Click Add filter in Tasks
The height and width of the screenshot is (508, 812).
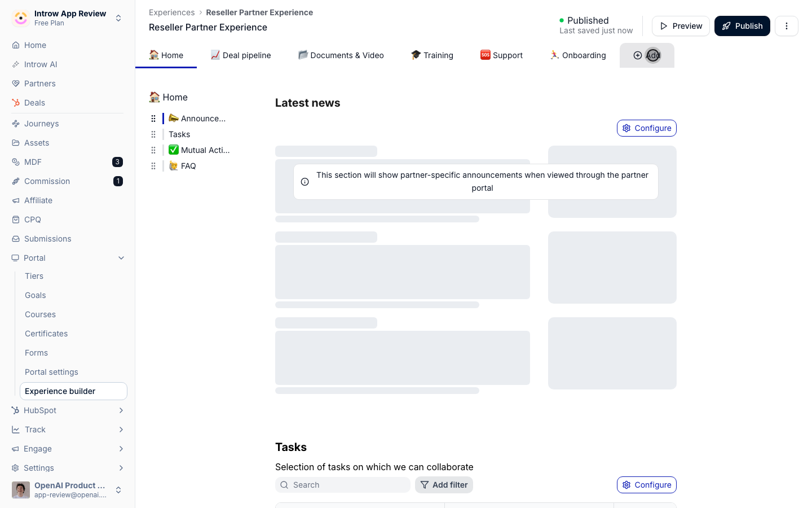pyautogui.click(x=444, y=485)
